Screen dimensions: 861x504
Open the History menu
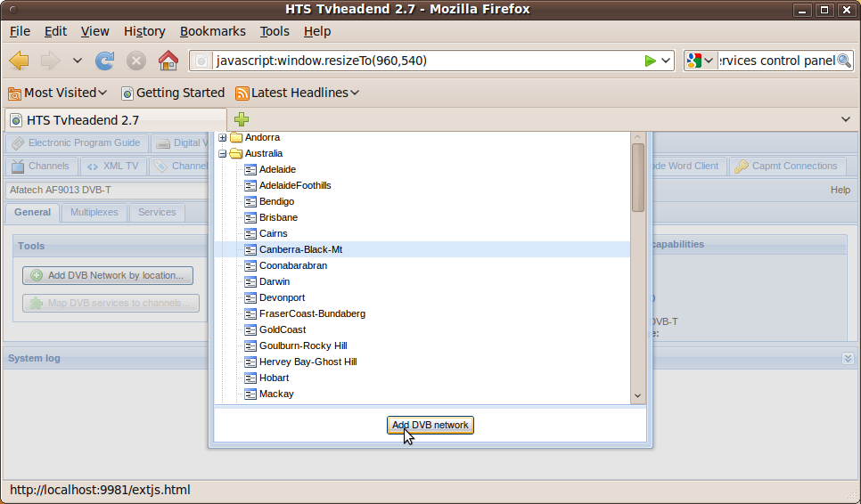[144, 31]
